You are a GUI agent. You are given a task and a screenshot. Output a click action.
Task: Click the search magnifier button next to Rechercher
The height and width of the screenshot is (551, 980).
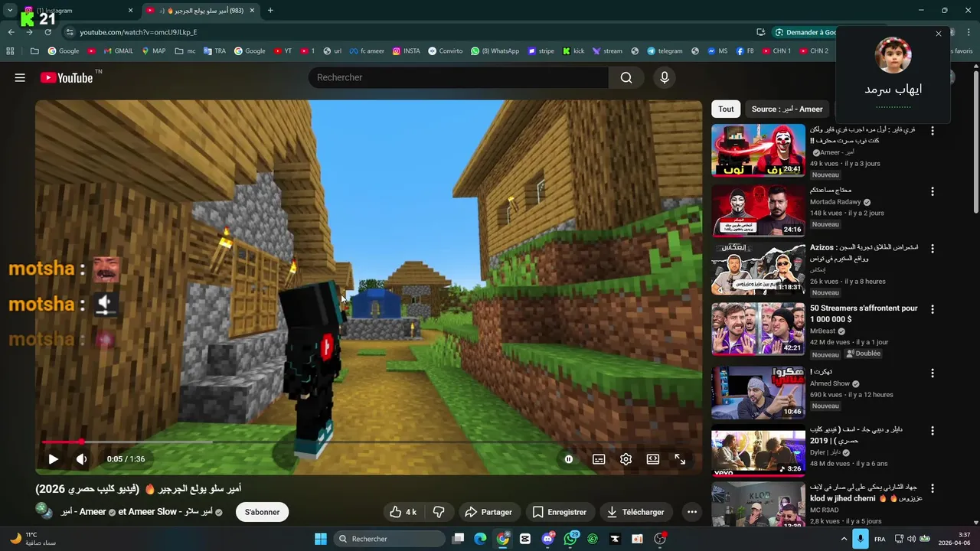[x=626, y=77]
